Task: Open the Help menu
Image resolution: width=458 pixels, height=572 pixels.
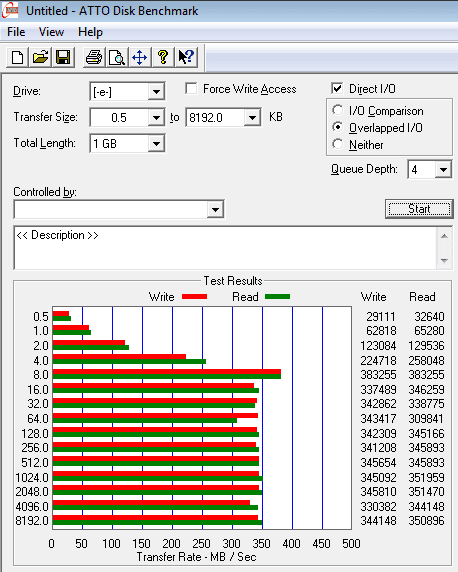Action: 90,32
